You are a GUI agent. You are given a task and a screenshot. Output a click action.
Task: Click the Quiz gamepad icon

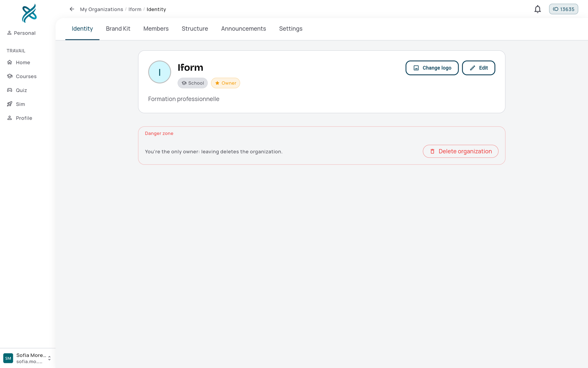[x=10, y=90]
